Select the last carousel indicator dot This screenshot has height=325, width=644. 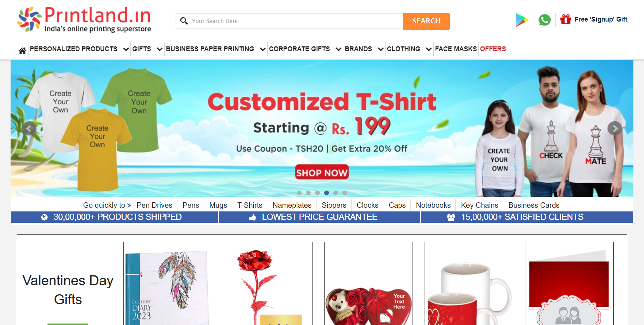click(345, 193)
